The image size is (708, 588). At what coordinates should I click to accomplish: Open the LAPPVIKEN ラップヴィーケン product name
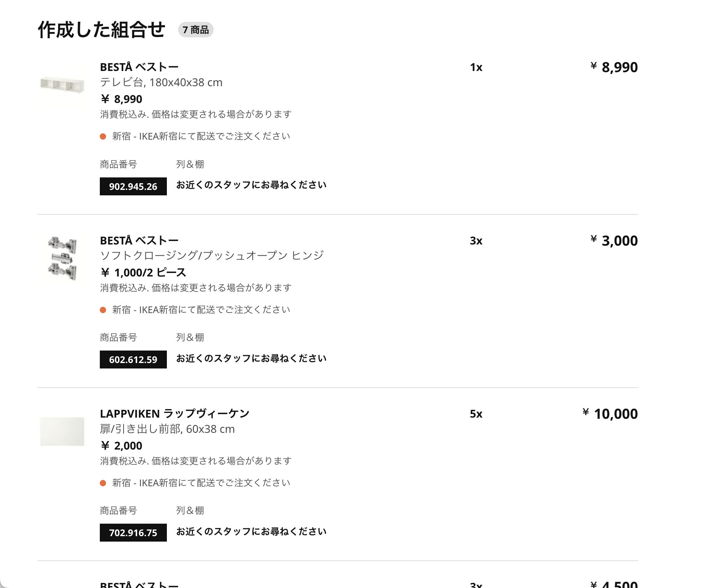[x=174, y=413]
